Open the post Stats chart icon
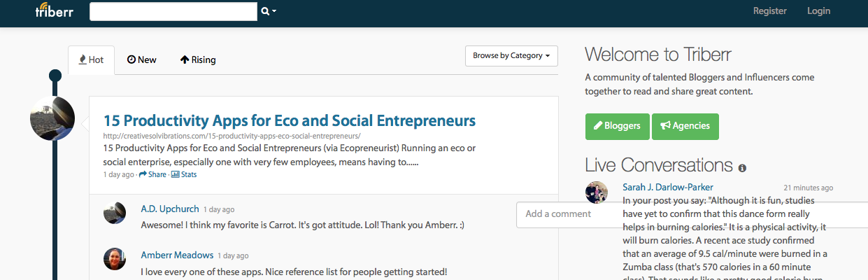 (176, 174)
